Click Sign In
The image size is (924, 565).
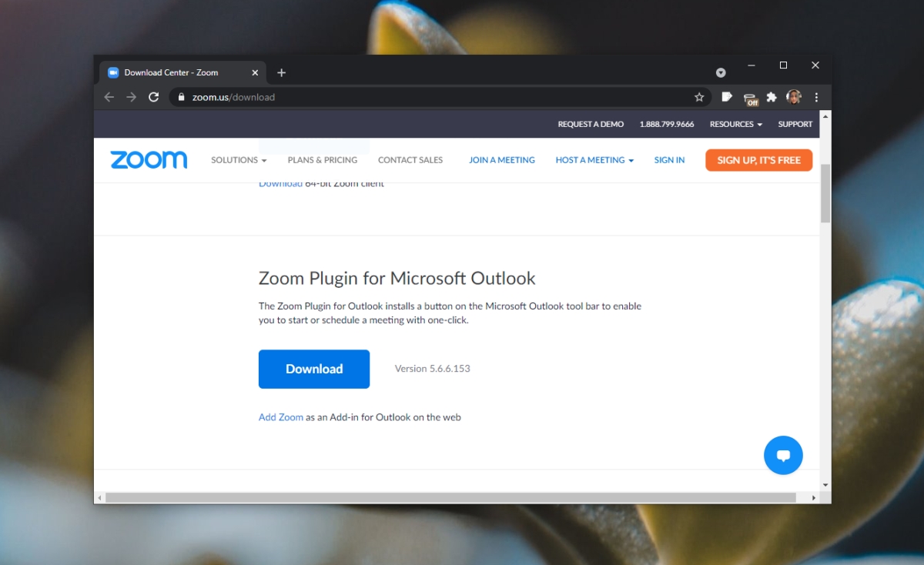pyautogui.click(x=669, y=160)
